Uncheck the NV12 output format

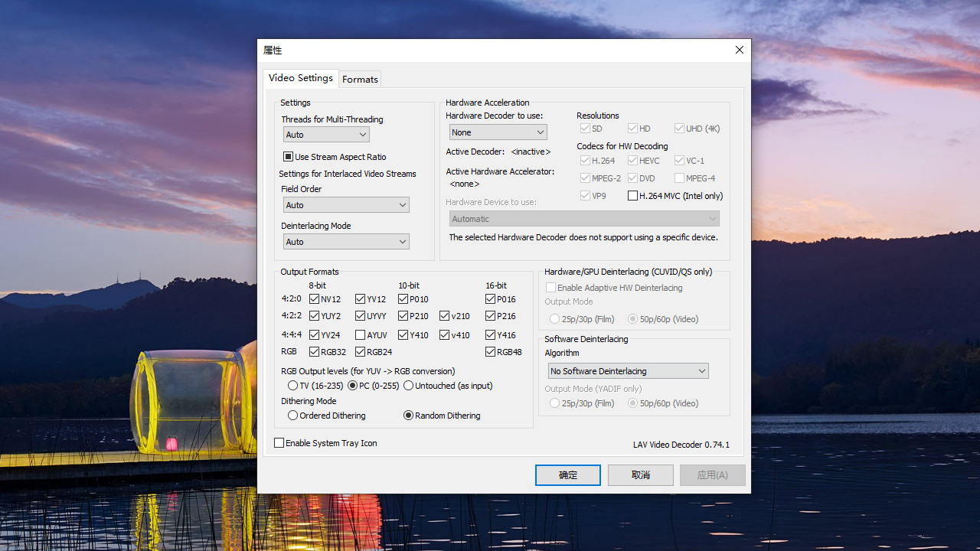[315, 299]
